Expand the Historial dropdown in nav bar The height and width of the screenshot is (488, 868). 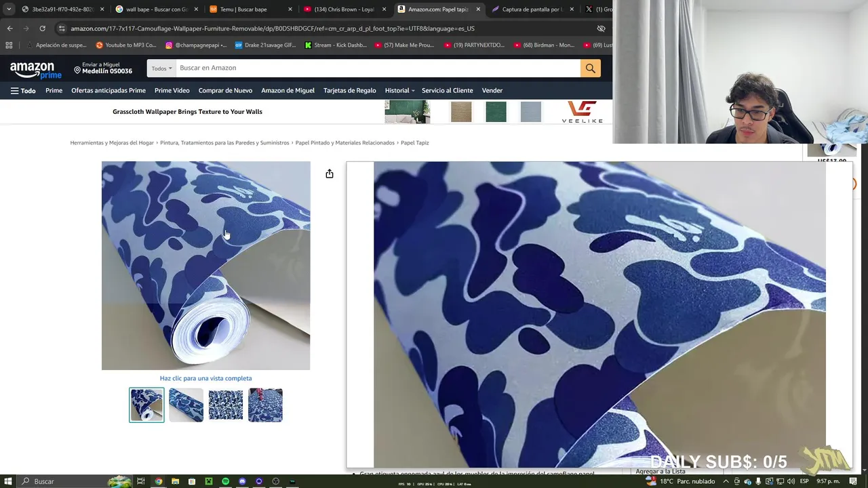[399, 90]
